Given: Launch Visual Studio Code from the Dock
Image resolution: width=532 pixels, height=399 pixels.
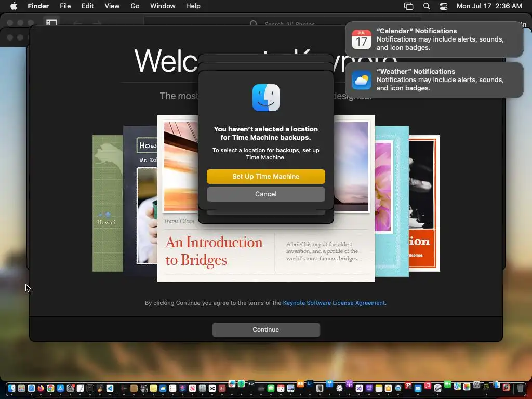Looking at the screenshot, I should coord(110,389).
